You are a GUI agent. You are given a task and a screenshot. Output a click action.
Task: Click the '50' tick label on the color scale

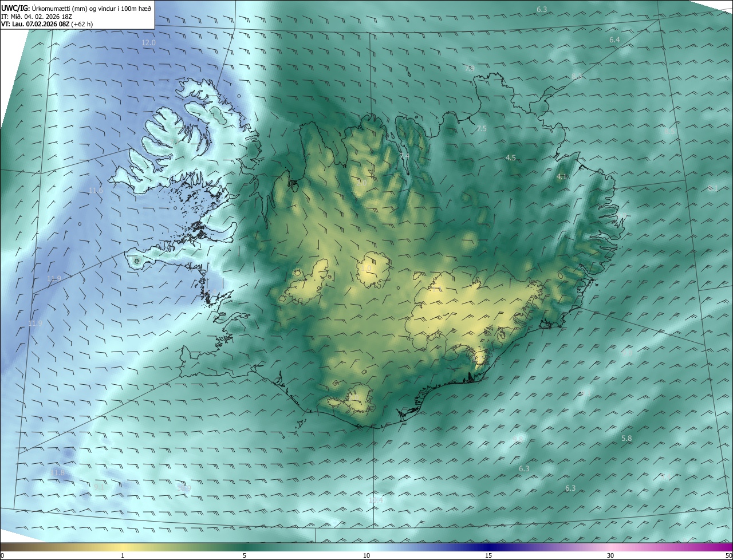[728, 555]
